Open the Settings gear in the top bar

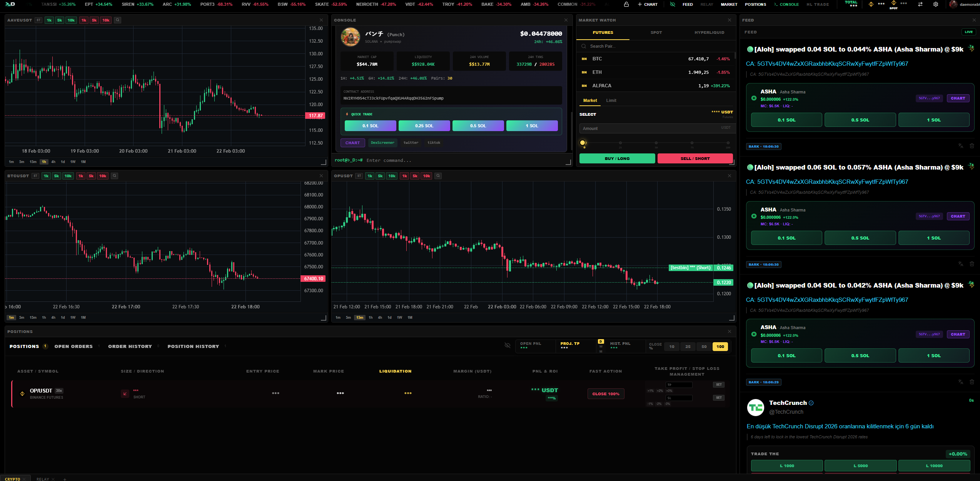(936, 4)
